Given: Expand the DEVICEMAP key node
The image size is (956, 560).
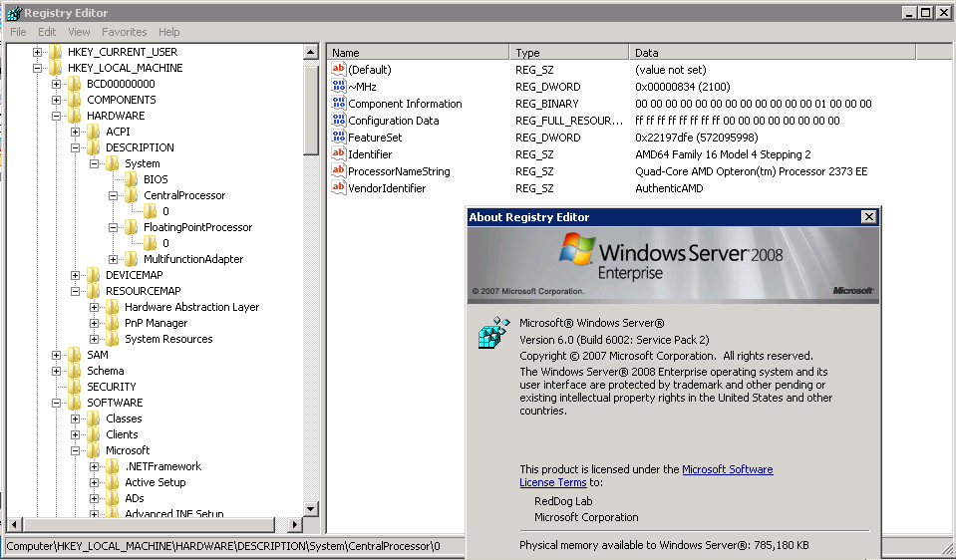Looking at the screenshot, I should tap(76, 275).
